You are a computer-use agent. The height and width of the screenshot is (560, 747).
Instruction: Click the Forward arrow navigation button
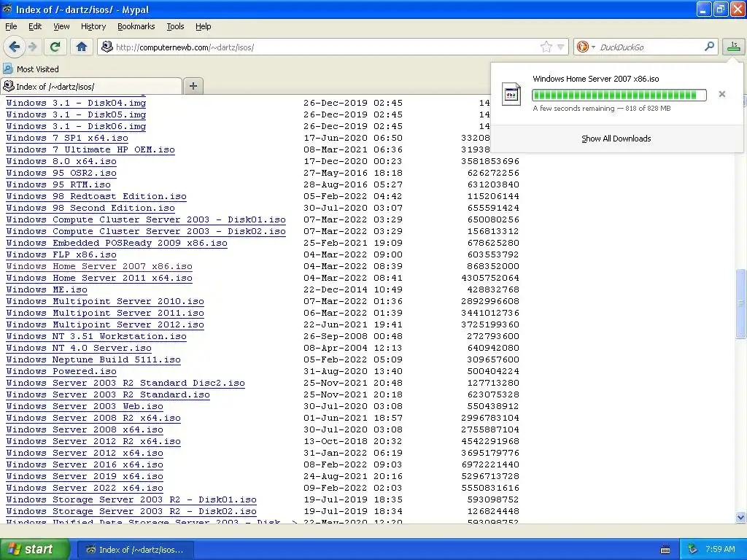pos(33,47)
